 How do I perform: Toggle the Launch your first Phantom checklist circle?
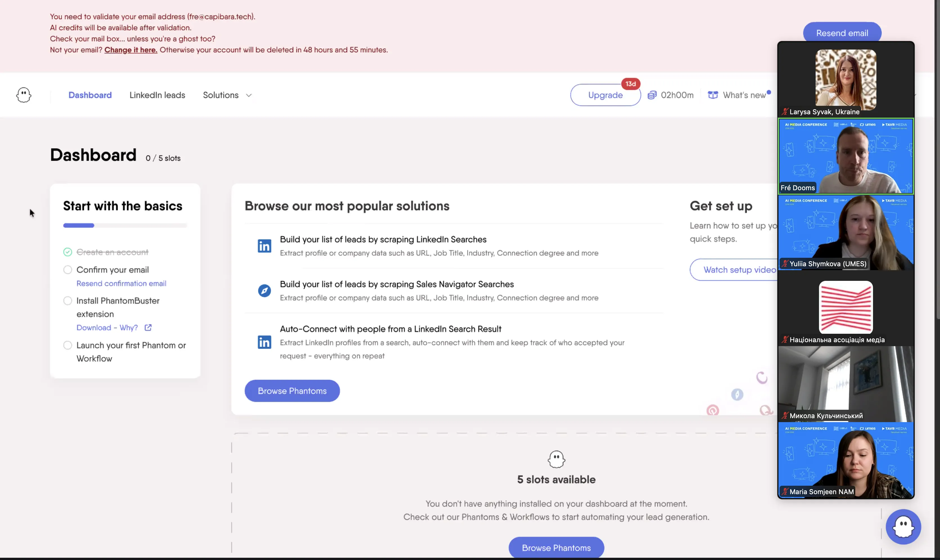click(x=68, y=345)
